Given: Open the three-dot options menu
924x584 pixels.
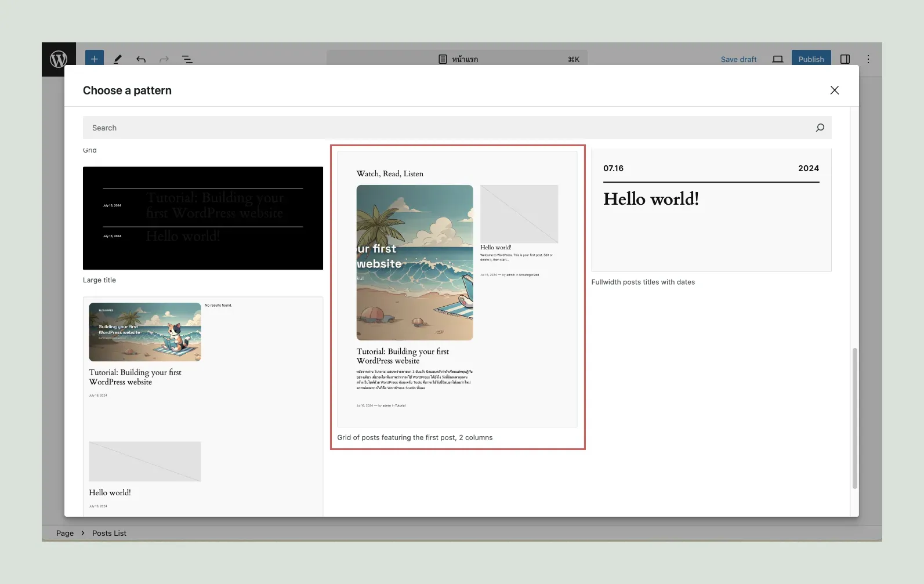Looking at the screenshot, I should tap(868, 59).
